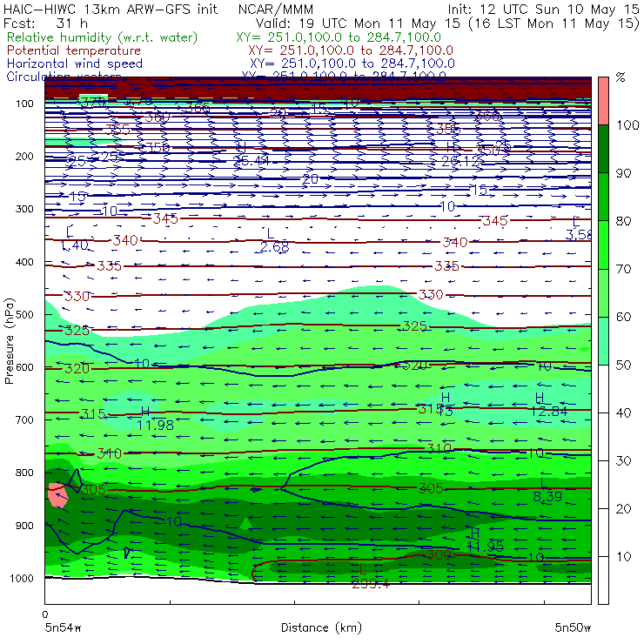
Task: Click pressure axis tick label '1000'
Action: [22, 578]
